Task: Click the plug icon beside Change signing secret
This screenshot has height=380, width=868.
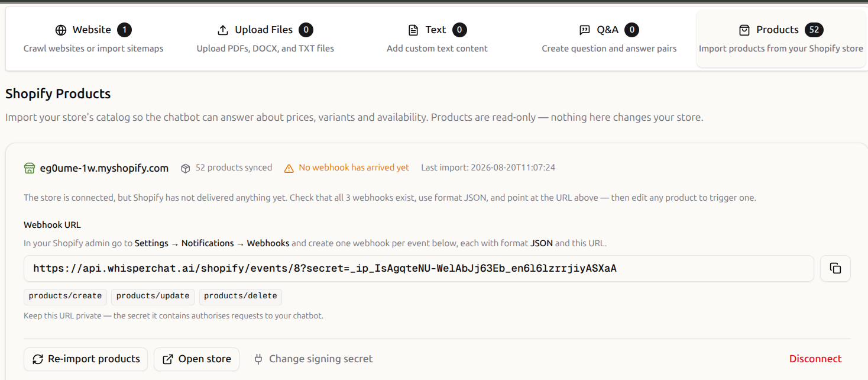Action: coord(258,359)
